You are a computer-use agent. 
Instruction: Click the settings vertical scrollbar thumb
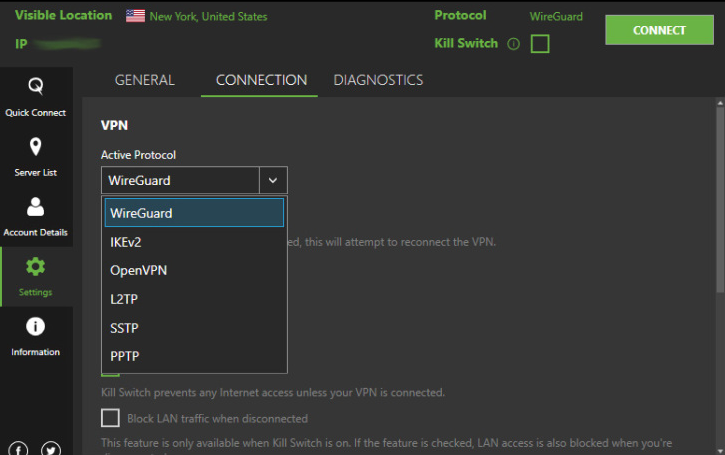[720, 200]
